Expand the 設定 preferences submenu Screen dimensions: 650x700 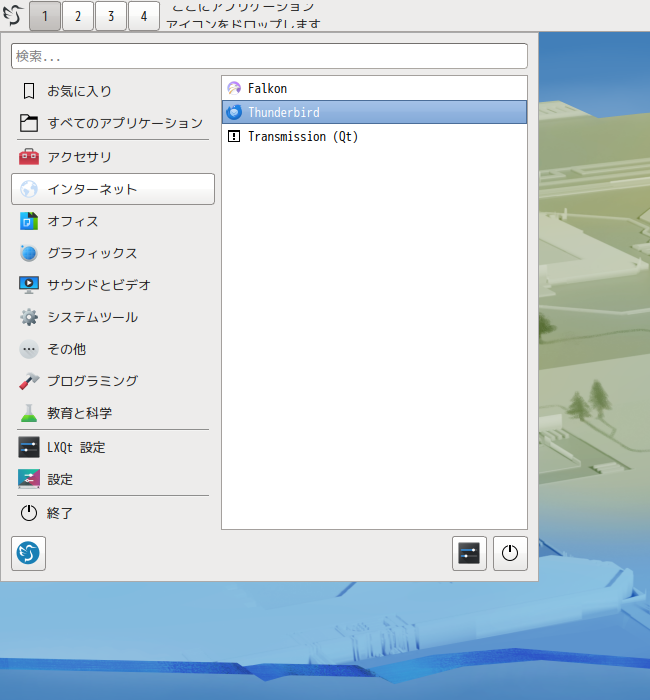113,479
